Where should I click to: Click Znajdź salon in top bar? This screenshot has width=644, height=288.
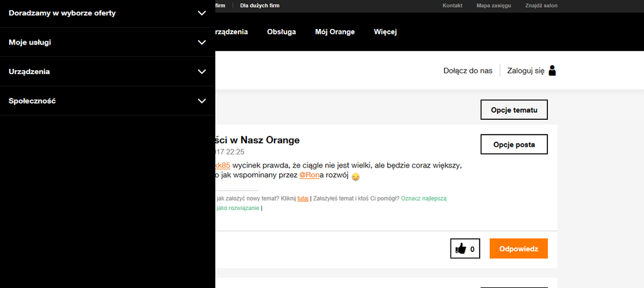(540, 6)
